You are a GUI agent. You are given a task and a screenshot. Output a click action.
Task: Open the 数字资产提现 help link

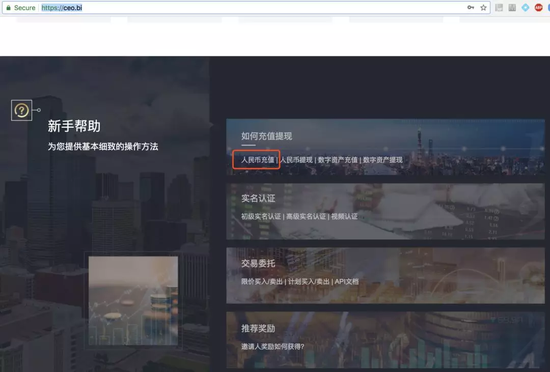point(383,160)
